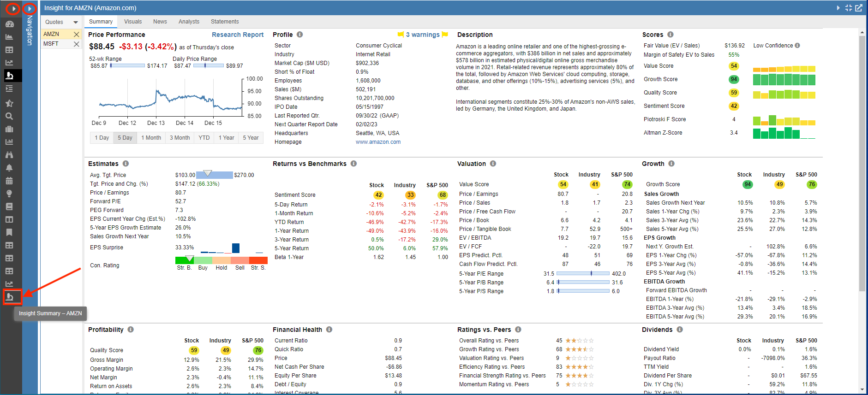
Task: Click the Avg. Tgt. Price range bar
Action: tap(215, 175)
